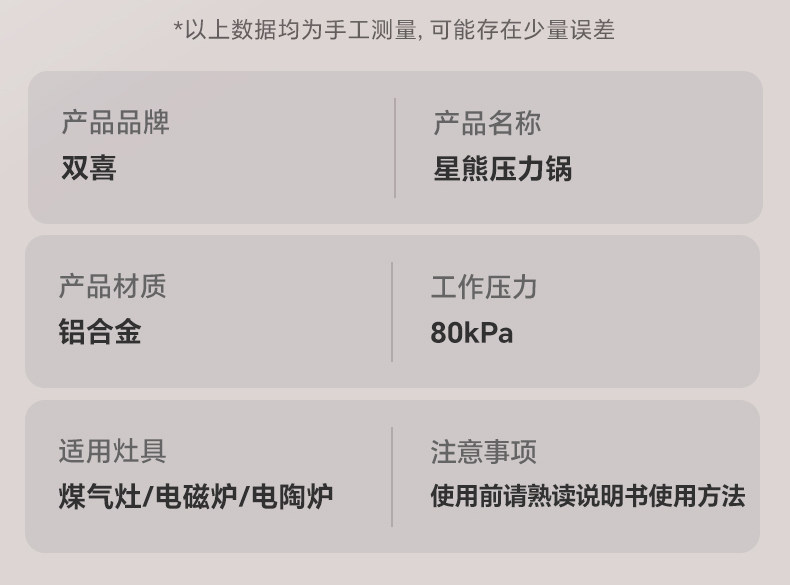Select the '产品品牌' label
This screenshot has width=790, height=585.
click(115, 123)
